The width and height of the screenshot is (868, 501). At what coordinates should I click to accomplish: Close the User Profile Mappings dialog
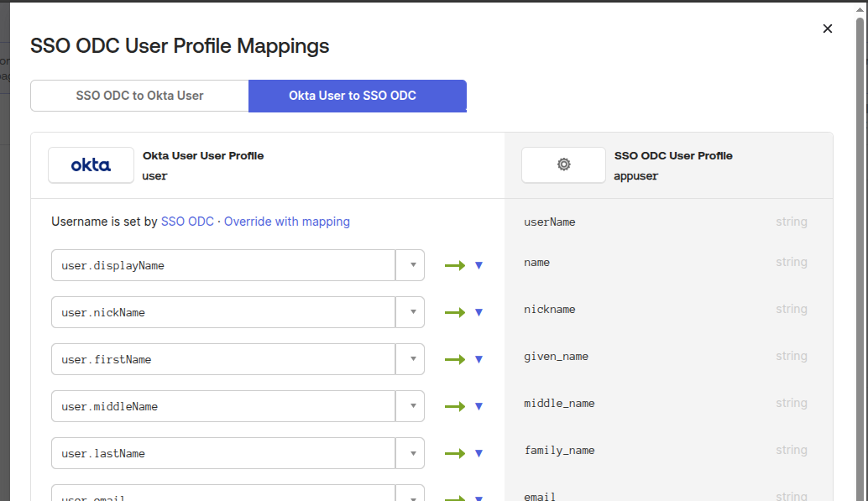tap(827, 29)
